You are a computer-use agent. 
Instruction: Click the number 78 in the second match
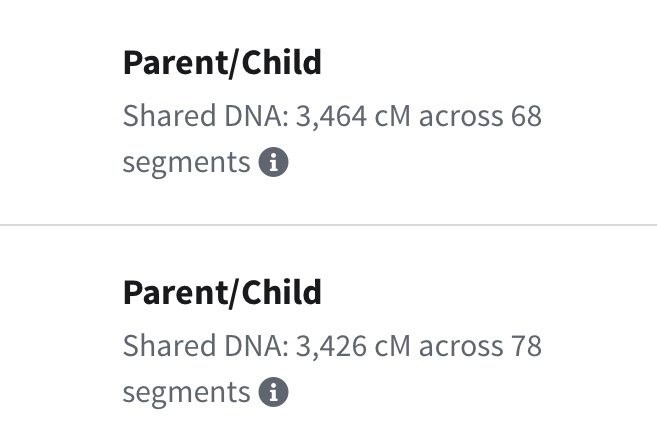pyautogui.click(x=526, y=346)
